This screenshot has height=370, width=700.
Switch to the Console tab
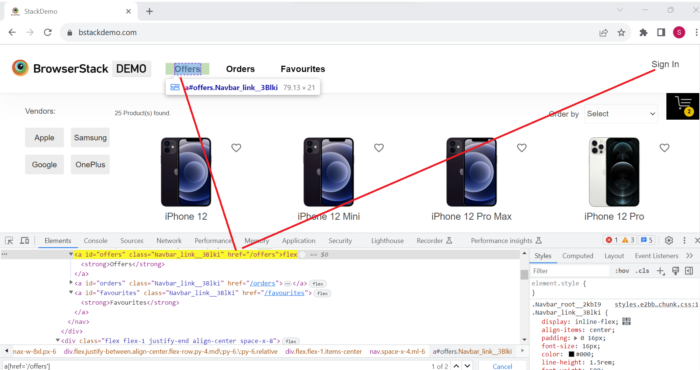click(x=96, y=241)
